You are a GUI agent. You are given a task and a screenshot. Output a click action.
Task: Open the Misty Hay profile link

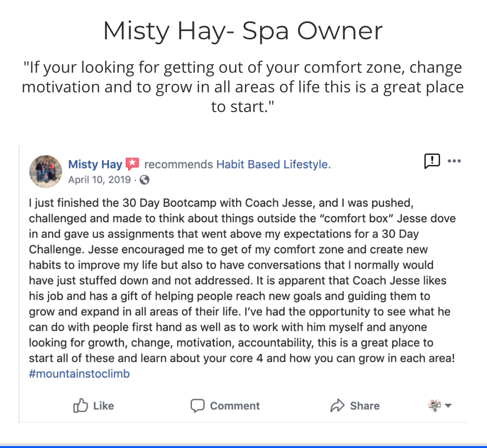click(x=95, y=165)
